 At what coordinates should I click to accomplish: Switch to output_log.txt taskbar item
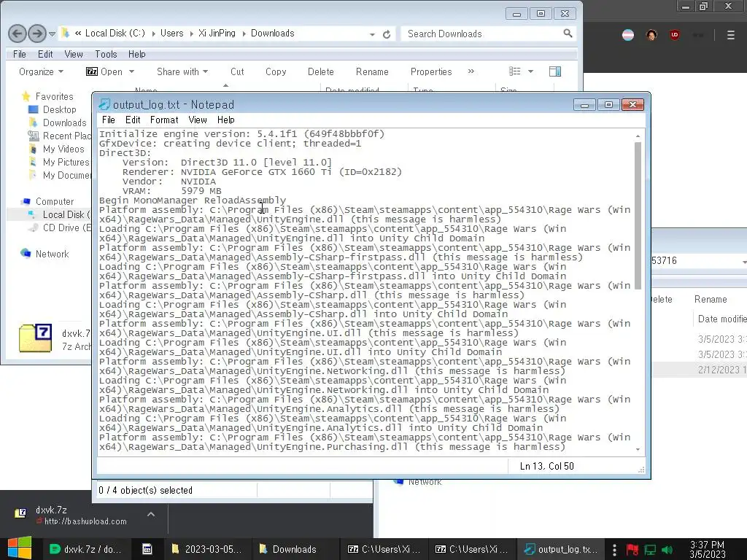(x=561, y=549)
